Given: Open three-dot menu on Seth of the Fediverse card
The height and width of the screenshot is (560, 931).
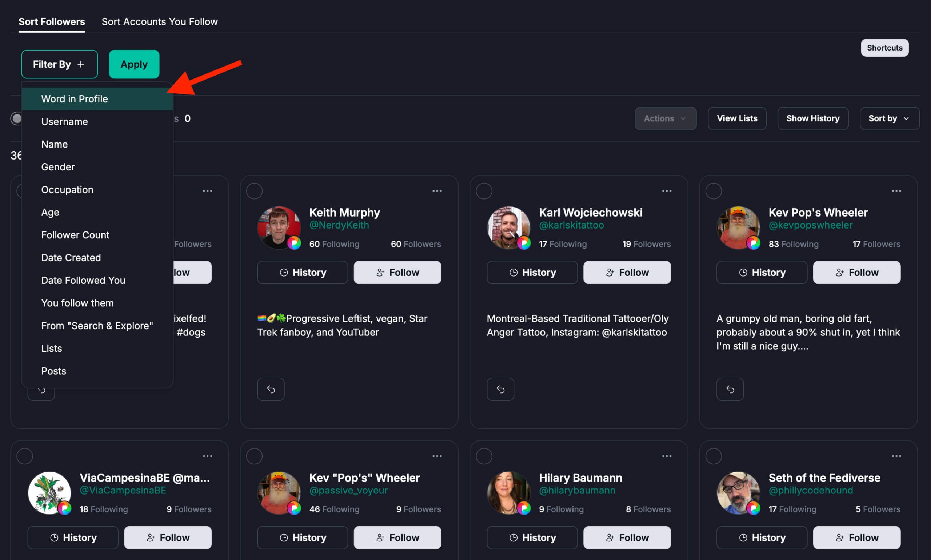Looking at the screenshot, I should click(x=896, y=456).
